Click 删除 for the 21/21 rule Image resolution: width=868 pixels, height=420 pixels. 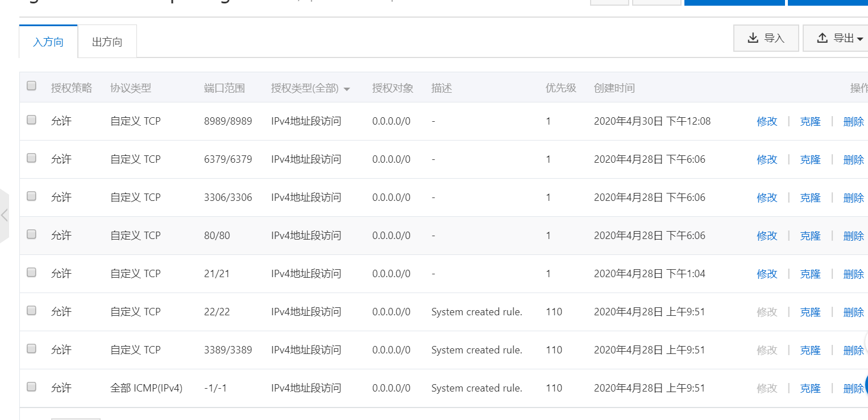[853, 274]
